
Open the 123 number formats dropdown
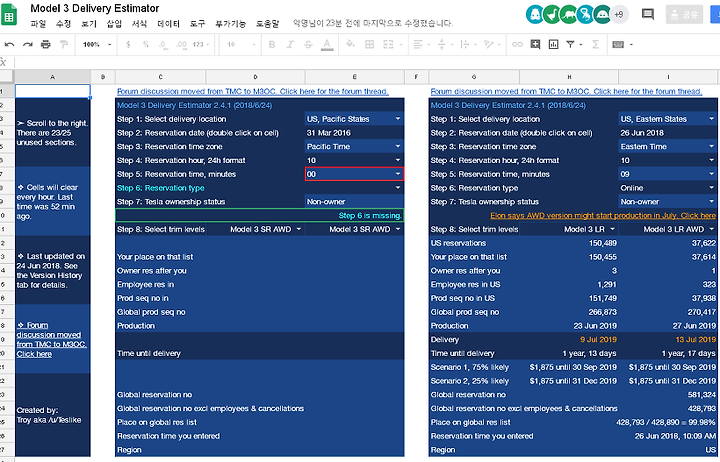pos(201,45)
